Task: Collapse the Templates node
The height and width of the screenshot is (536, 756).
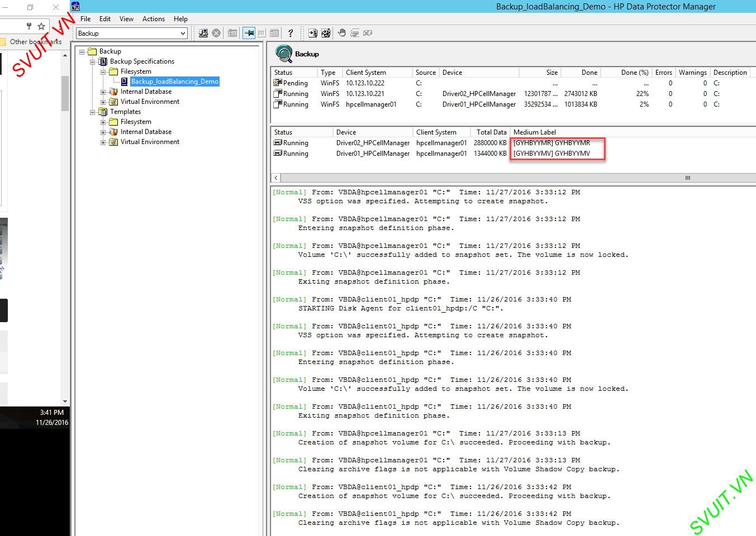Action: (x=93, y=112)
